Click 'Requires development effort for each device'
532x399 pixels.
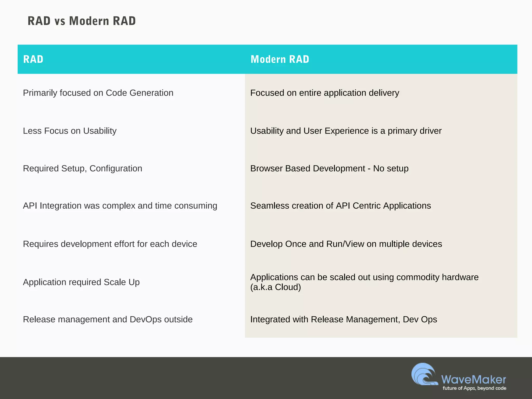coord(110,244)
